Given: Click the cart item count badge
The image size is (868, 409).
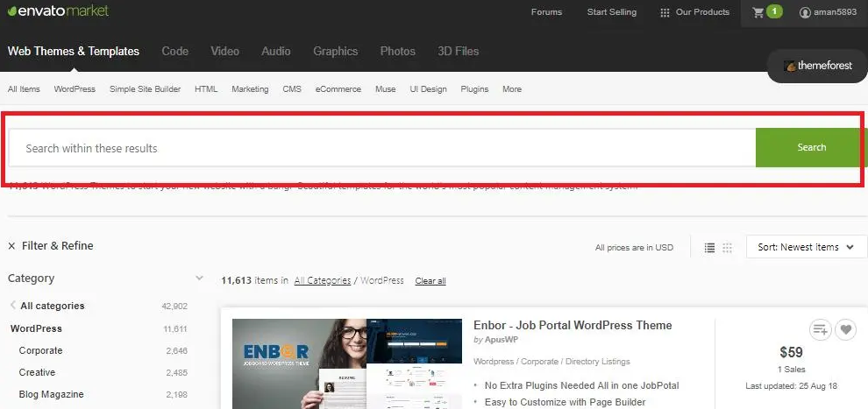Looking at the screenshot, I should tap(774, 11).
